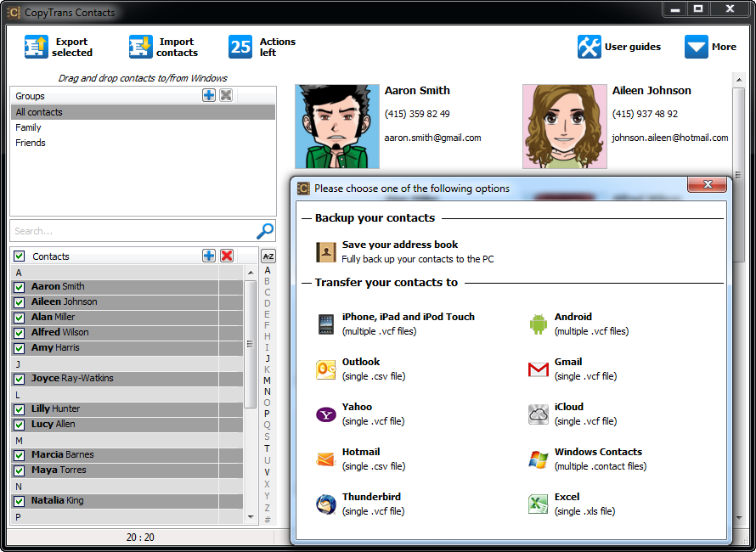The width and height of the screenshot is (756, 552).
Task: Select the Friends group
Action: pos(143,143)
